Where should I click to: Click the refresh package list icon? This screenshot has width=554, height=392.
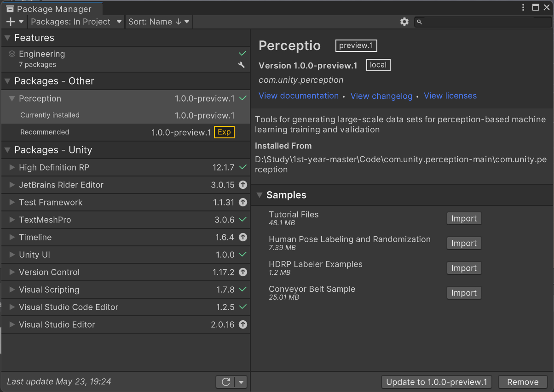pyautogui.click(x=225, y=382)
